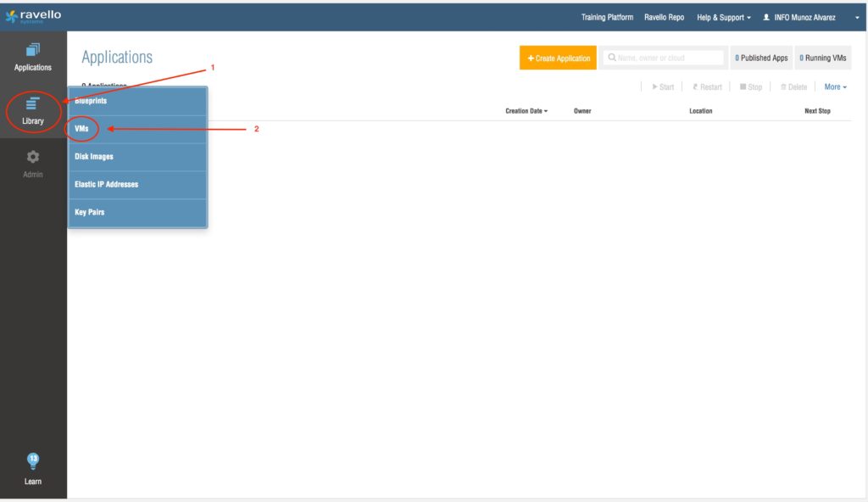Select Blueprints from Library menu
The height and width of the screenshot is (502, 868).
point(91,101)
